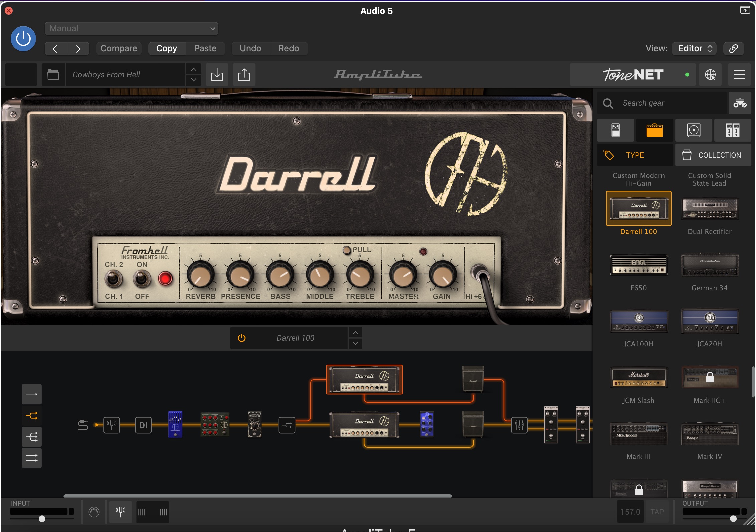The image size is (756, 532).
Task: Select the green multi-knob pedal in chain
Action: pos(215,425)
